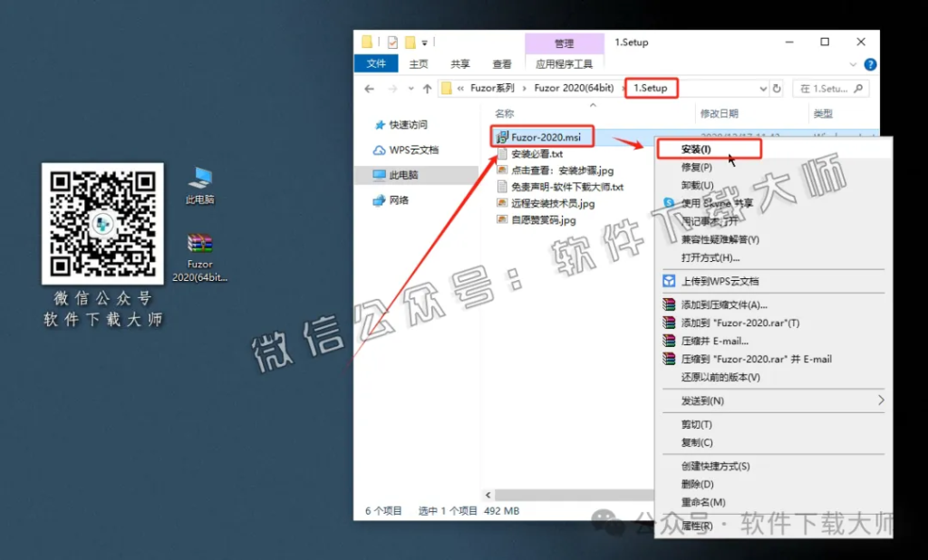
Task: Open 文件 ribbon tab
Action: 376,63
